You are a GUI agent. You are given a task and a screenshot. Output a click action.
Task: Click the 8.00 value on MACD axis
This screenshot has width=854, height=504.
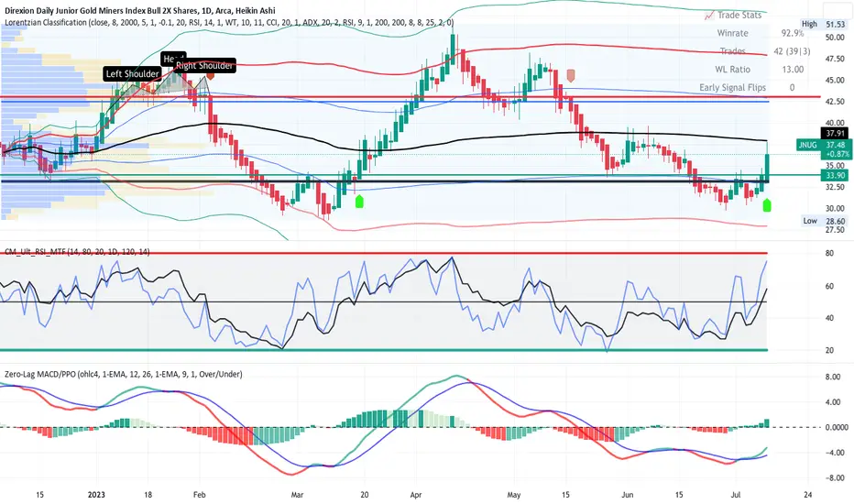[x=833, y=377]
